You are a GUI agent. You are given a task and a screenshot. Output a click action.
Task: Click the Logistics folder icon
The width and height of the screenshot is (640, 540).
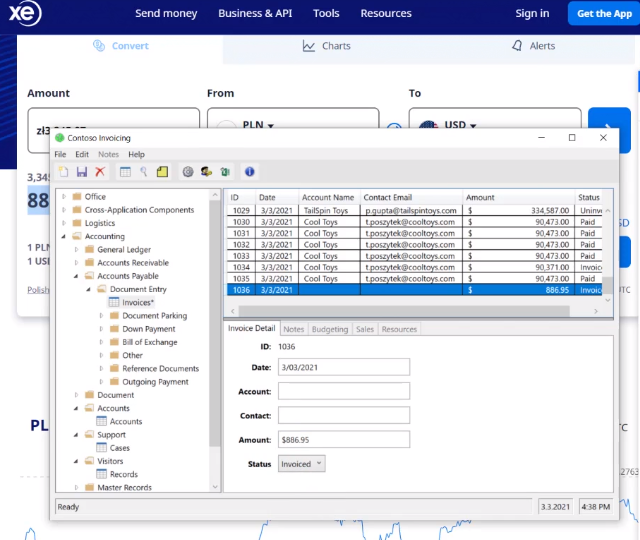pos(77,223)
